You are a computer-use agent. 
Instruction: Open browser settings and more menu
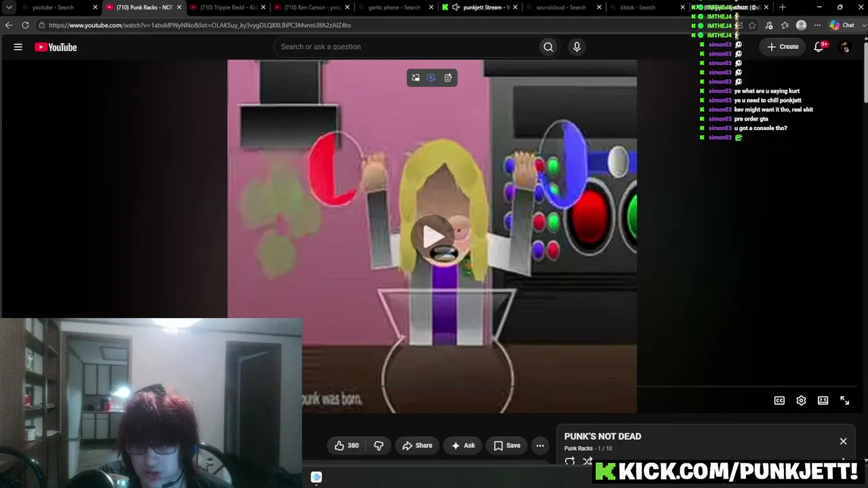(x=817, y=25)
